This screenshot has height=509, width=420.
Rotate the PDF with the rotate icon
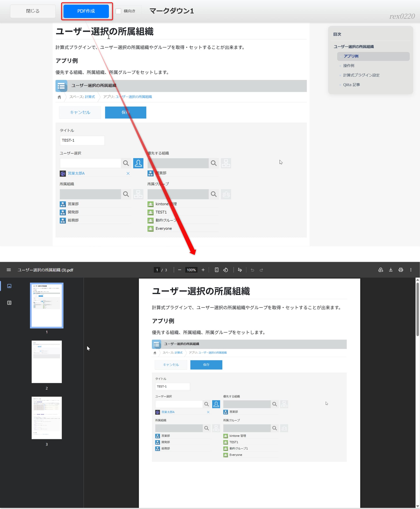point(226,270)
